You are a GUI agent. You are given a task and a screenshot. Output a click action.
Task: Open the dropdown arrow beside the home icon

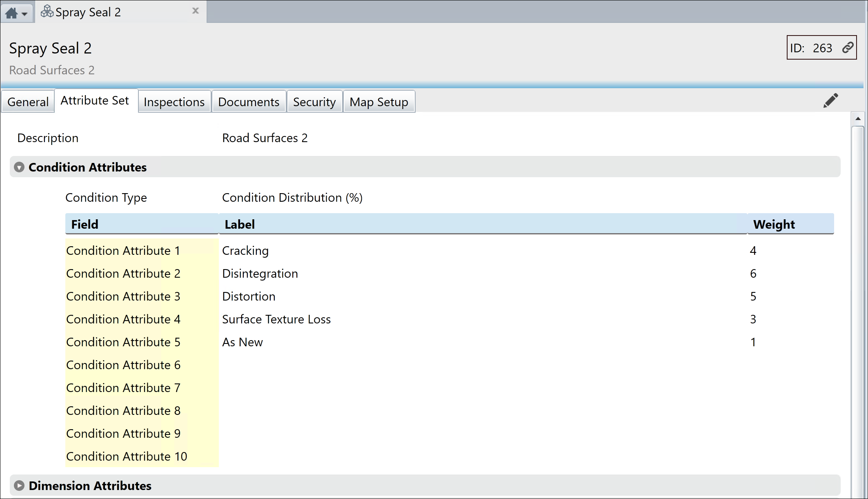(25, 14)
